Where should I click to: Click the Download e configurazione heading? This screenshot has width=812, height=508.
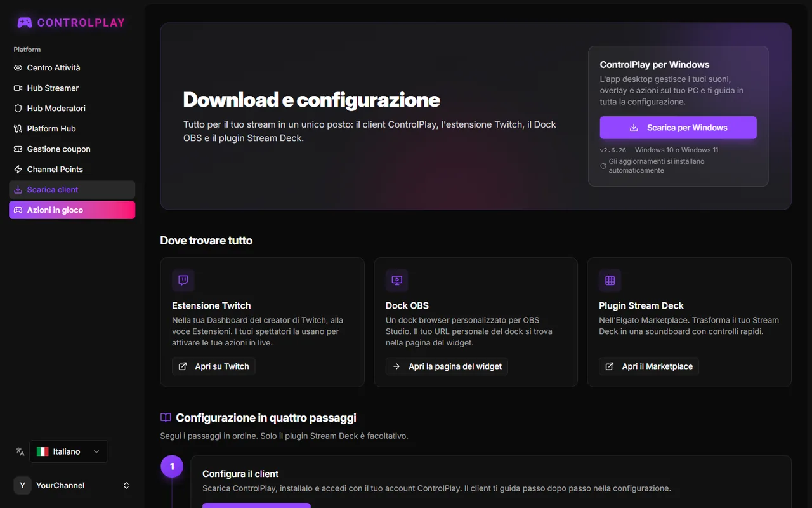click(311, 100)
